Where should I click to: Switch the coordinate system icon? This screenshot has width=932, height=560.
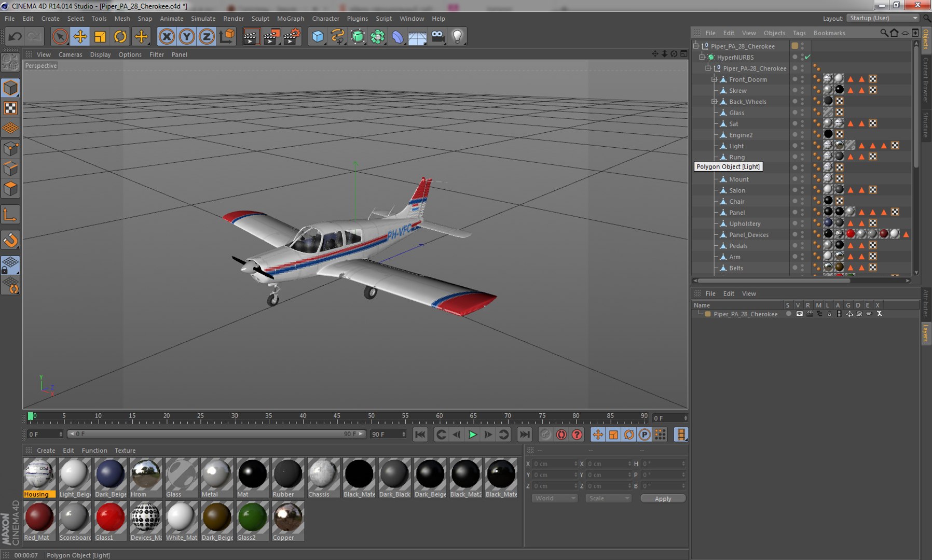[x=227, y=36]
